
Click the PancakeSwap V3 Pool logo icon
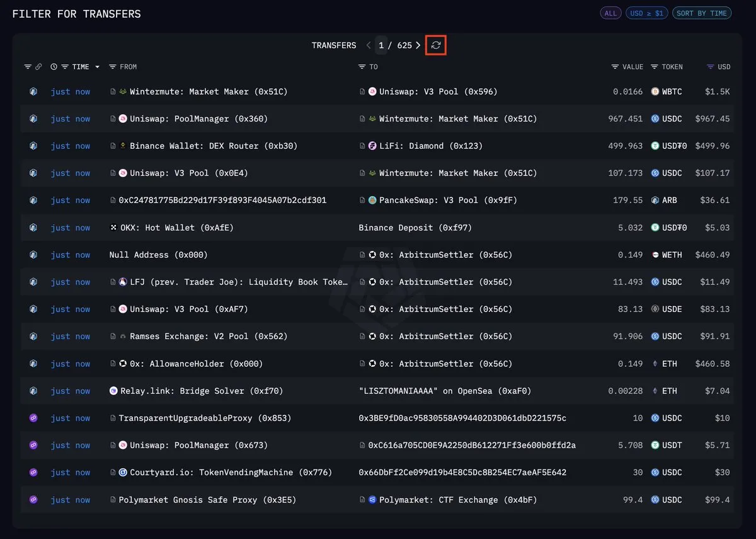(x=372, y=200)
